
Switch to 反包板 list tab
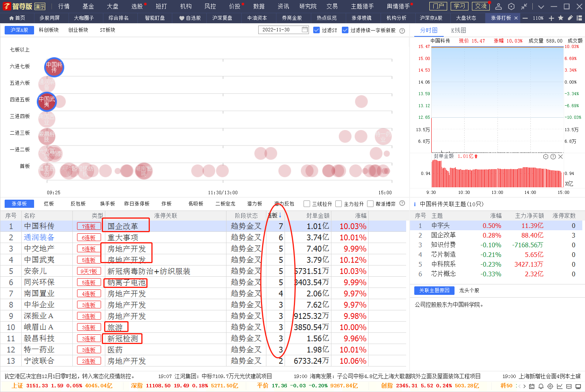pyautogui.click(x=78, y=204)
